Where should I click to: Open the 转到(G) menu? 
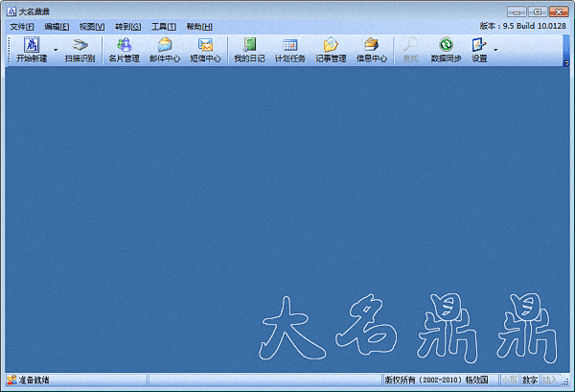[x=127, y=26]
